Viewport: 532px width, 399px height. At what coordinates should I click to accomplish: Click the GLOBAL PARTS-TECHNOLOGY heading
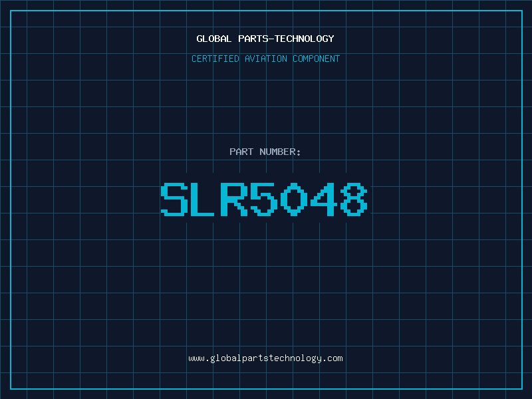point(265,39)
